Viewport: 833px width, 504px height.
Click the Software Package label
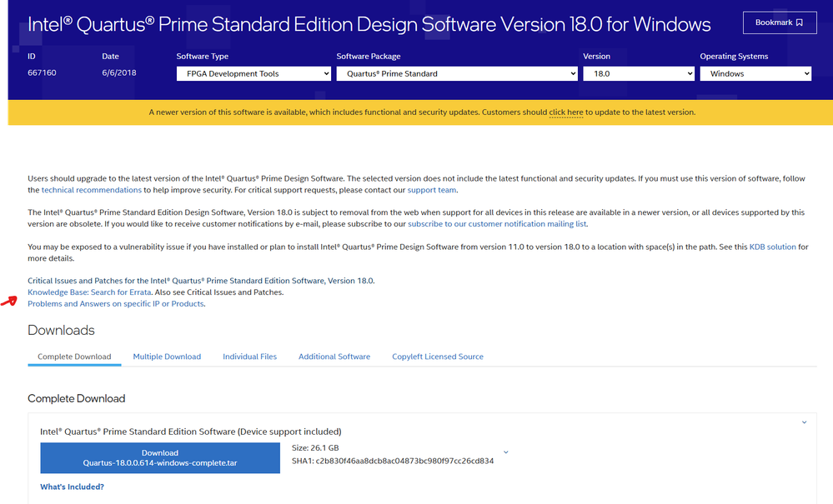(369, 57)
